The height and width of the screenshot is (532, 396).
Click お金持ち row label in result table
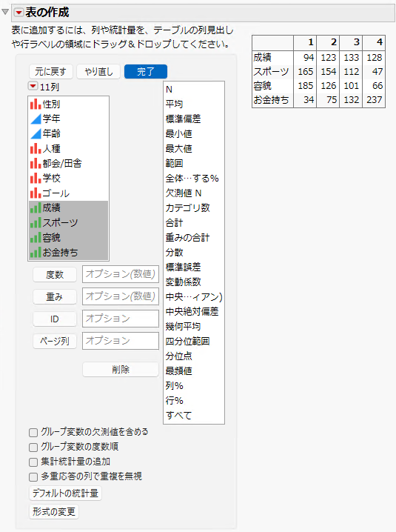click(x=271, y=100)
